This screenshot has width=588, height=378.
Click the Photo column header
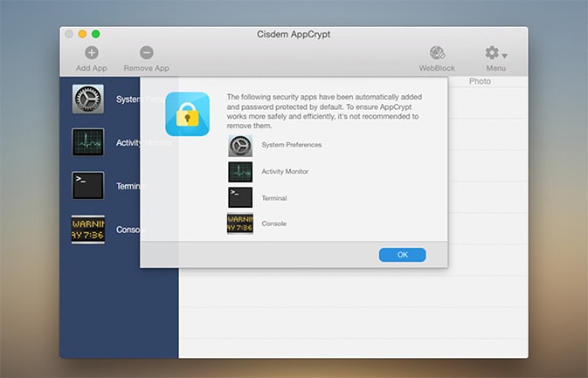coord(480,81)
